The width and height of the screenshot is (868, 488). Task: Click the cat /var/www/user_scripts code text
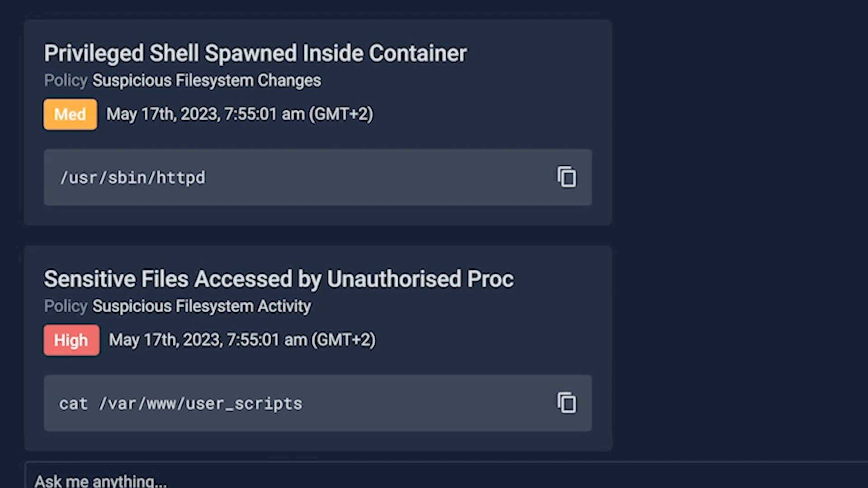coord(180,404)
